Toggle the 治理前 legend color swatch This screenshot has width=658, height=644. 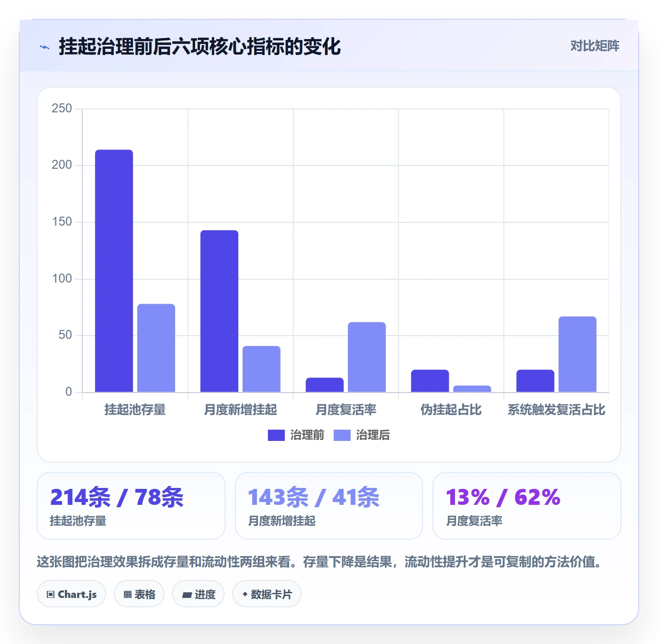[x=276, y=435]
